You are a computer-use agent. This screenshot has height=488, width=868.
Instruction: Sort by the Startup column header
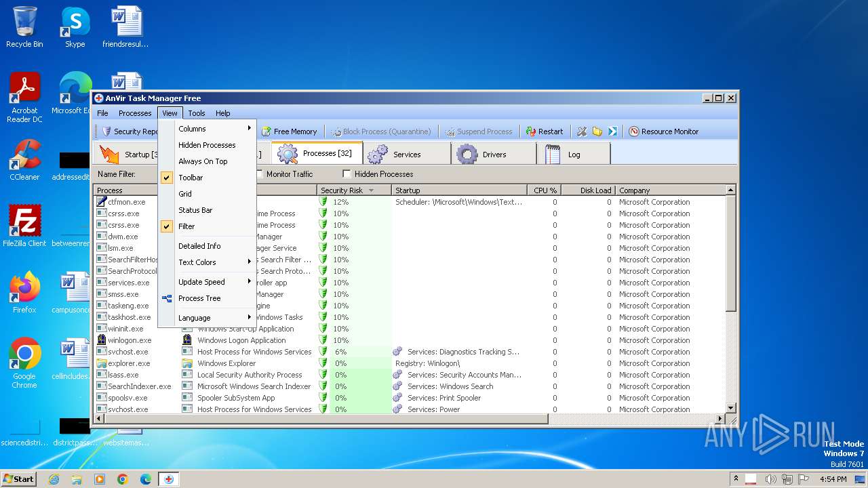coord(460,190)
